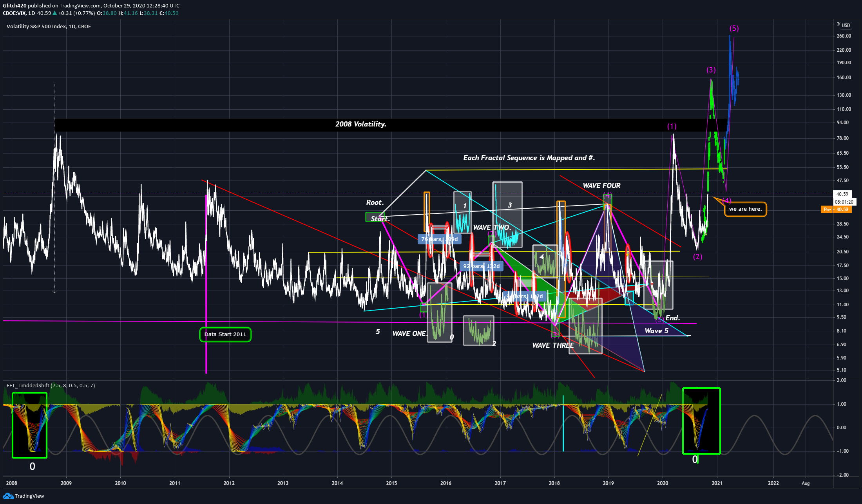The image size is (862, 504).
Task: Click the magenta (5) wave label at top
Action: pos(734,28)
